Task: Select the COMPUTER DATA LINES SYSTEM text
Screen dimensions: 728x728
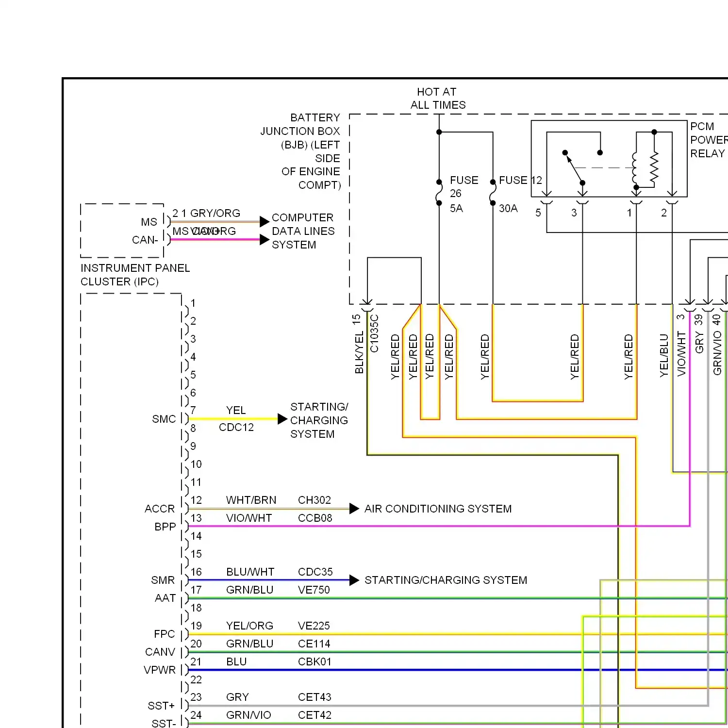Action: point(303,231)
